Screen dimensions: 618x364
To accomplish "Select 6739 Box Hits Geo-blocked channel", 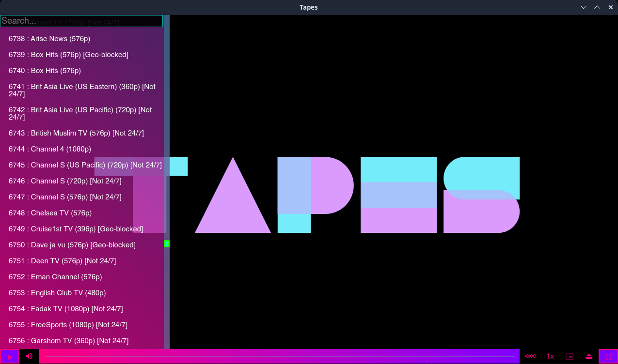I will 82,55.
